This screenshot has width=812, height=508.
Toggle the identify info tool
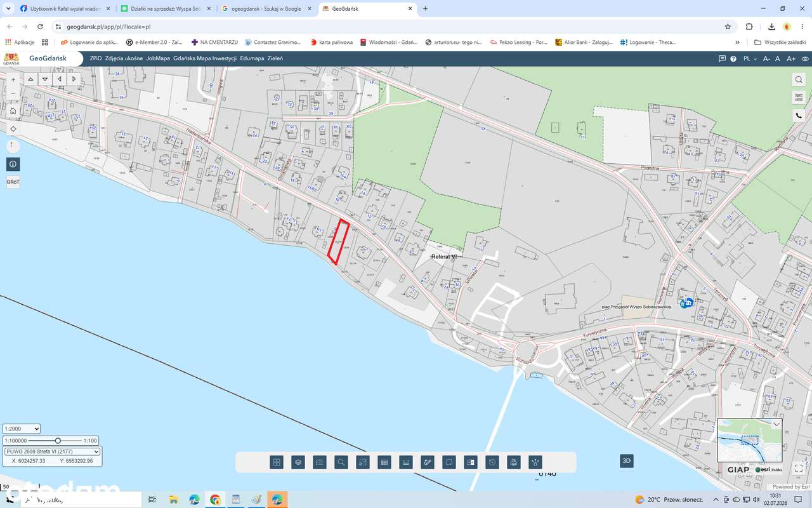tap(13, 164)
